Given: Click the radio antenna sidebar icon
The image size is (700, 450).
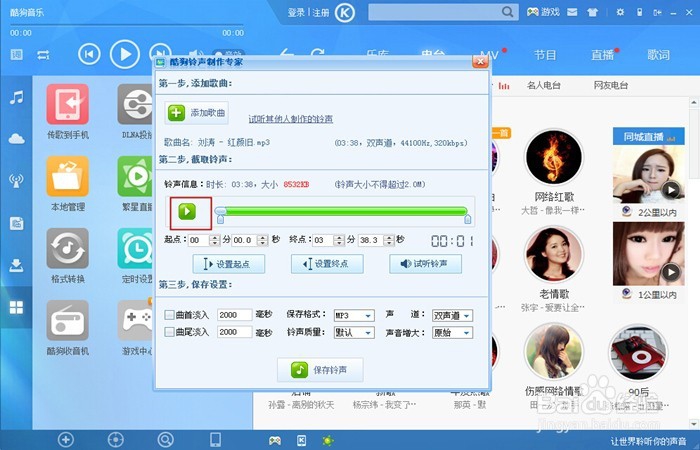Looking at the screenshot, I should [x=17, y=181].
